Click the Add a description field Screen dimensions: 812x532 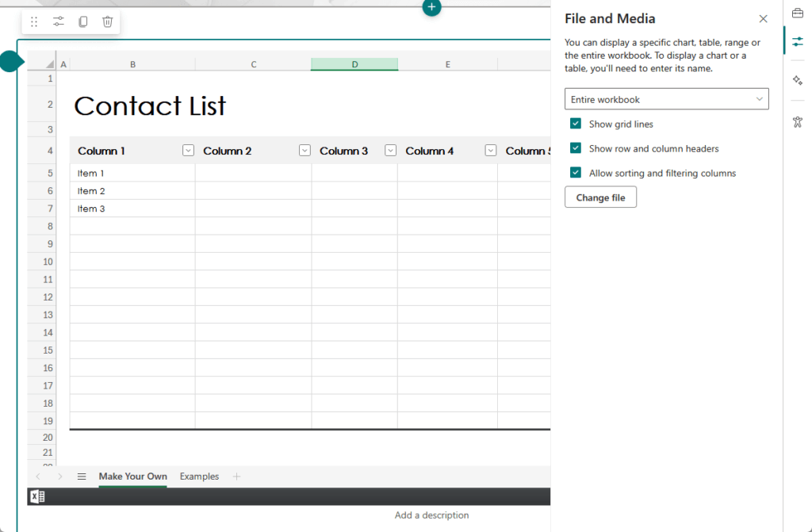tap(431, 515)
